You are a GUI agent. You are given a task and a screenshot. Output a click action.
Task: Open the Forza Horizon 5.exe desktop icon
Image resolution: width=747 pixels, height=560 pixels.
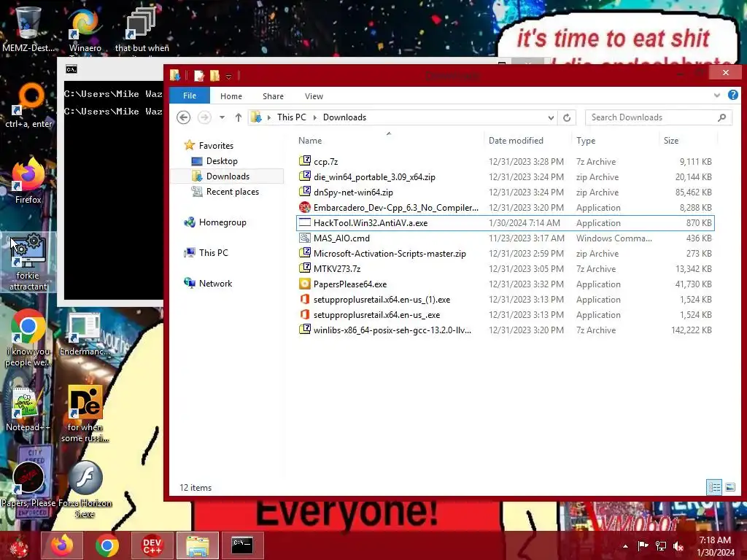click(85, 489)
